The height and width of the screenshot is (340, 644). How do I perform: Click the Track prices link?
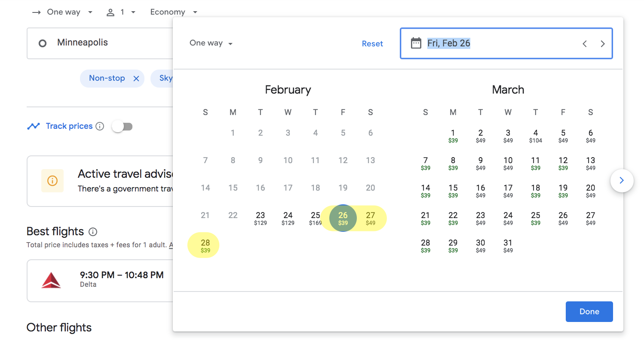point(69,126)
